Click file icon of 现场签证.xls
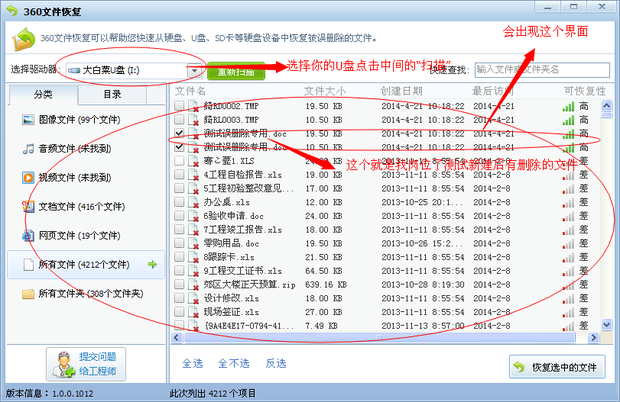 [x=193, y=312]
